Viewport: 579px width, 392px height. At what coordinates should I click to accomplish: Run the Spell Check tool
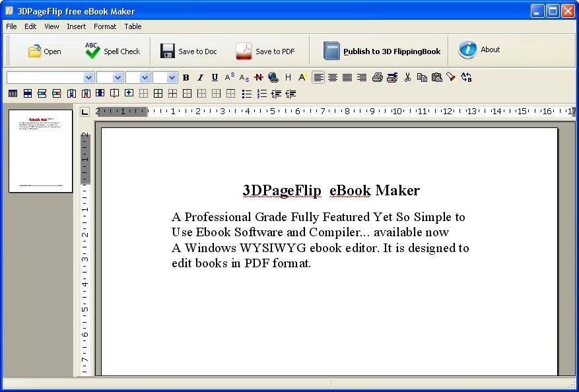(112, 50)
